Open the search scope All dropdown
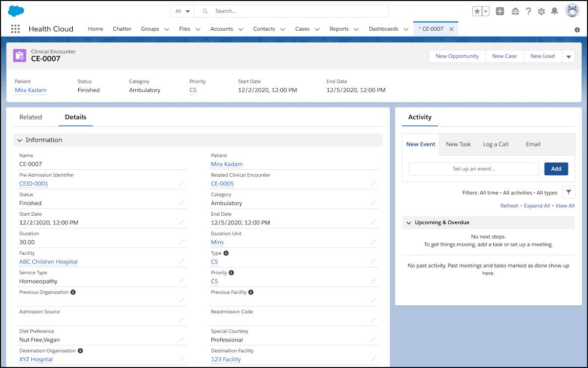This screenshot has width=588, height=368. click(183, 11)
